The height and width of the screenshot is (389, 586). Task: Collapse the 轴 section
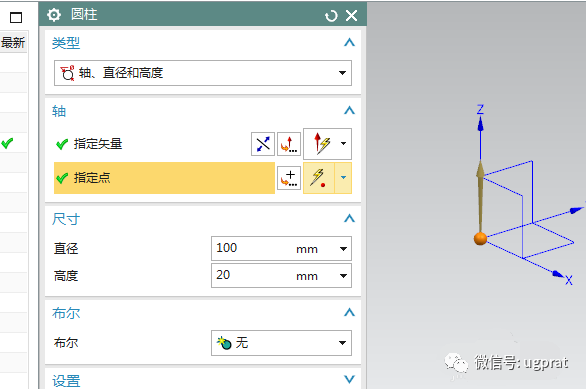pos(349,110)
